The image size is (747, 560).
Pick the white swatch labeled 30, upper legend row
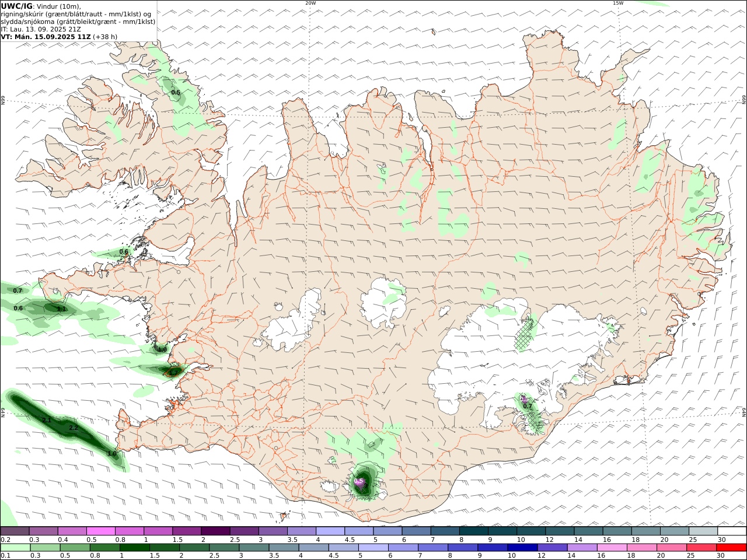[x=732, y=531]
